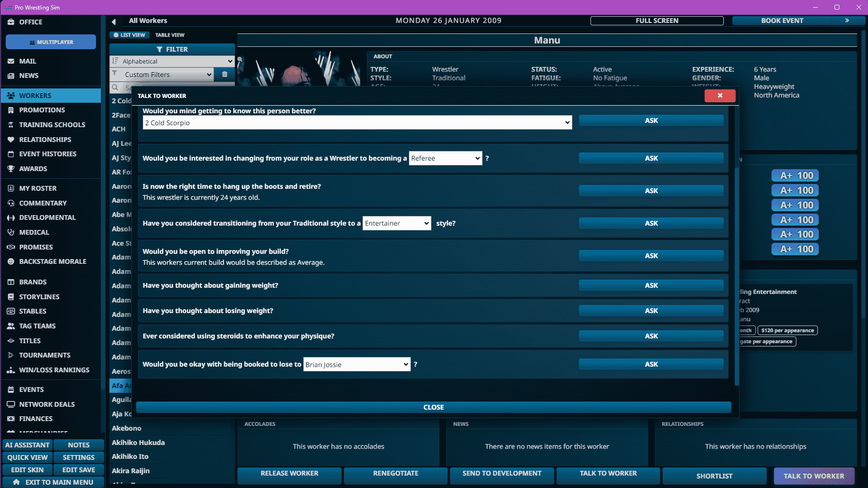
Task: Ask about losing weight
Action: point(651,311)
